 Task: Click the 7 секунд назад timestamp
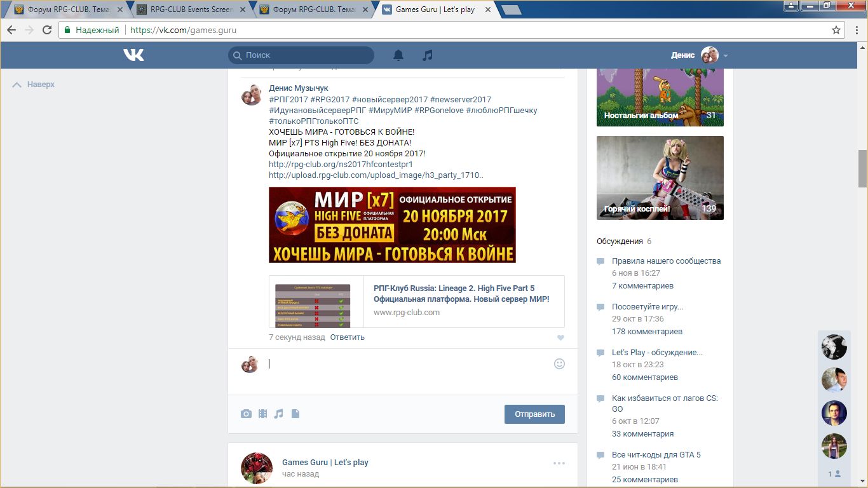(297, 337)
